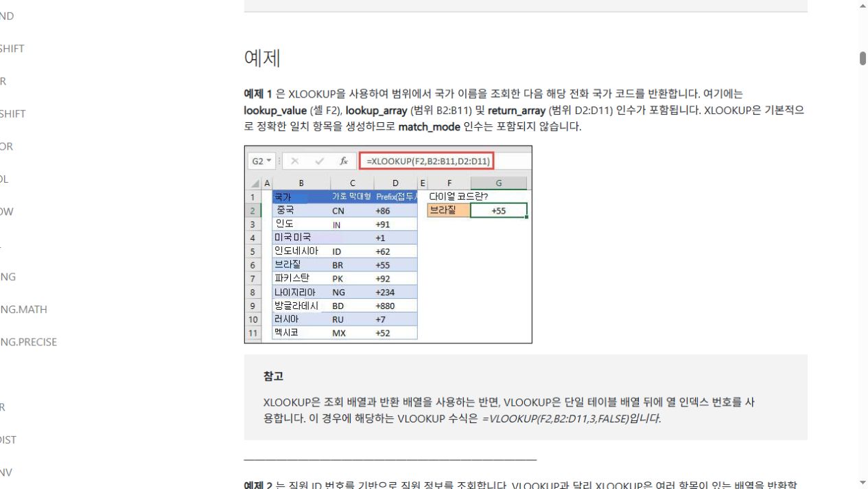Click the bold return_array term
Viewport: 868px width, 489px height.
coord(517,110)
